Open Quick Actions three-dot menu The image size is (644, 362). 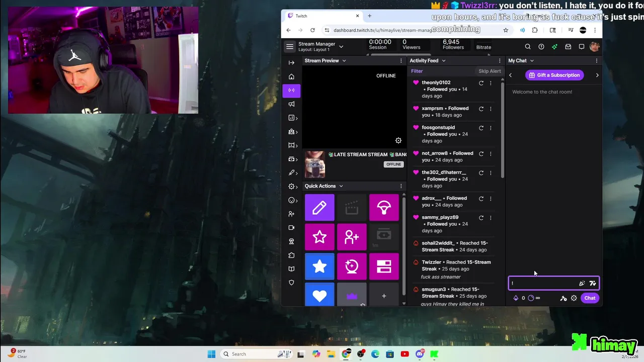point(401,186)
